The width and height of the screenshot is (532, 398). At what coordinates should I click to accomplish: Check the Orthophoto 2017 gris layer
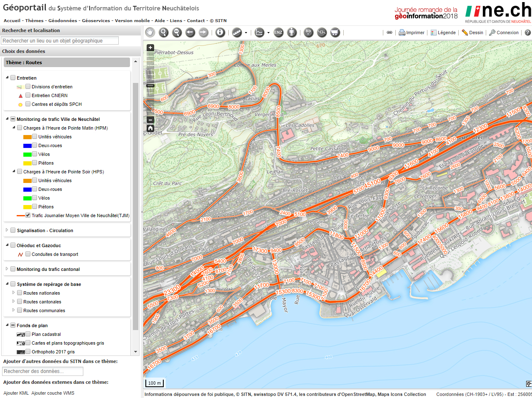click(28, 352)
